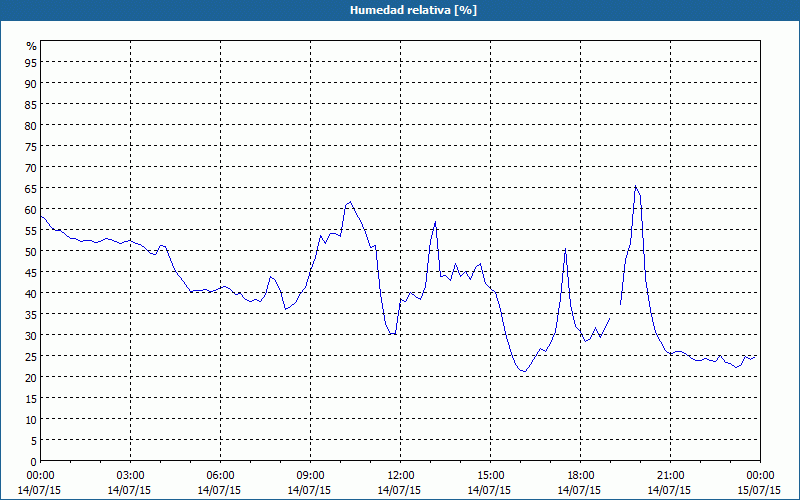Screen dimensions: 800x500
Task: Click the 60 label on the vertical axis
Action: [31, 209]
